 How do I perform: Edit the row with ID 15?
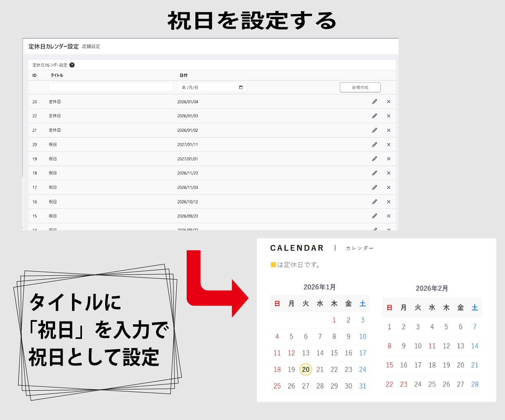(375, 216)
